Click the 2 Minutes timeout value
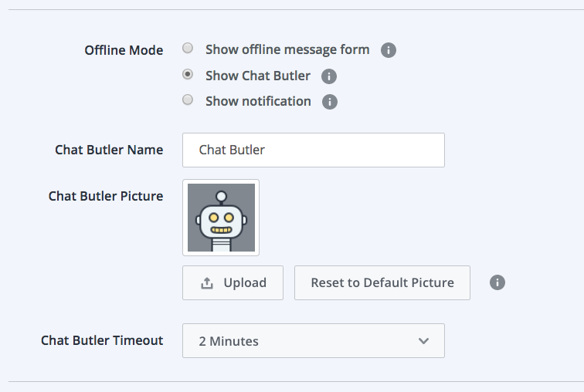The image size is (584, 392). 229,341
